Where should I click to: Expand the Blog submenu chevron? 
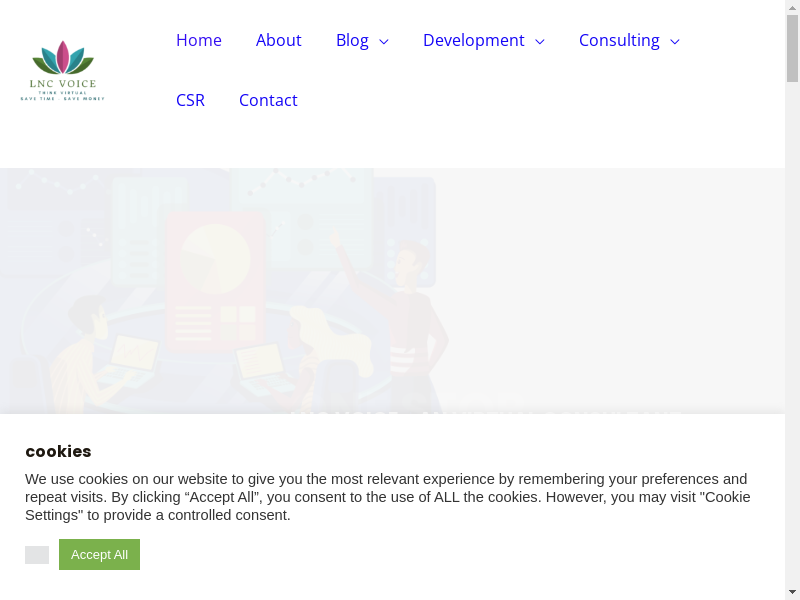click(x=383, y=41)
